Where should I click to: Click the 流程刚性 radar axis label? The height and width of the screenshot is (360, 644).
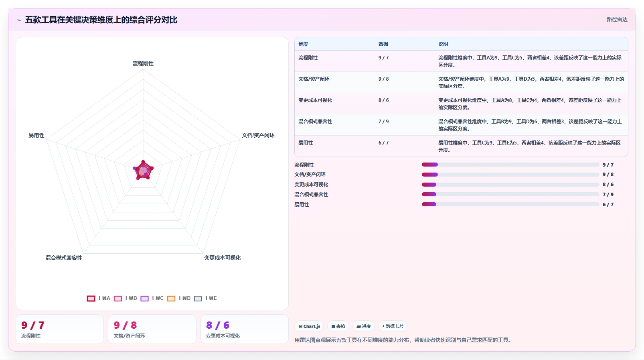143,63
